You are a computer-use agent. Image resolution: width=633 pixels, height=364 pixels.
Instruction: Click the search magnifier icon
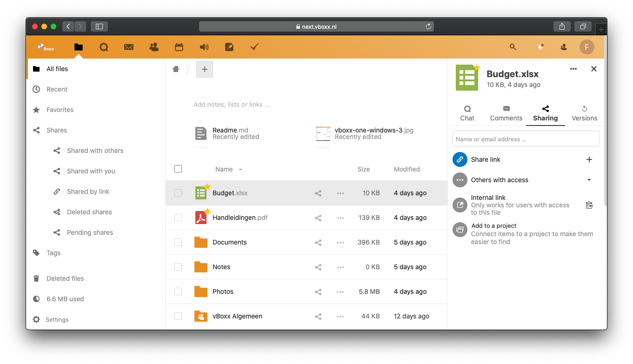513,47
